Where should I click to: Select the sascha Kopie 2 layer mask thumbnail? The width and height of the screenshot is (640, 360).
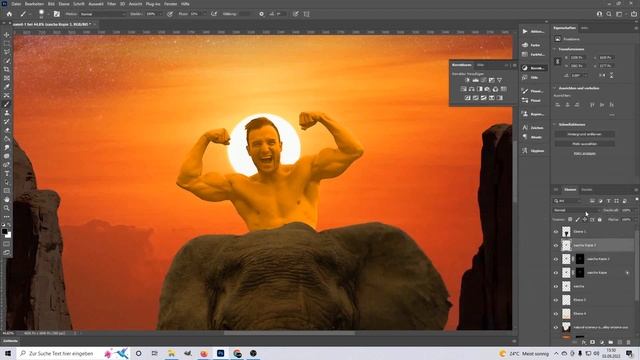click(580, 259)
